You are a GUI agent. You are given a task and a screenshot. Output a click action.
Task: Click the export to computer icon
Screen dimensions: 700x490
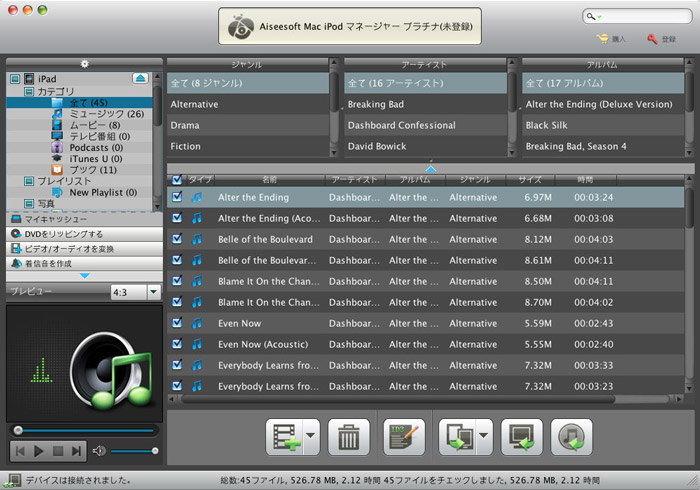(521, 437)
